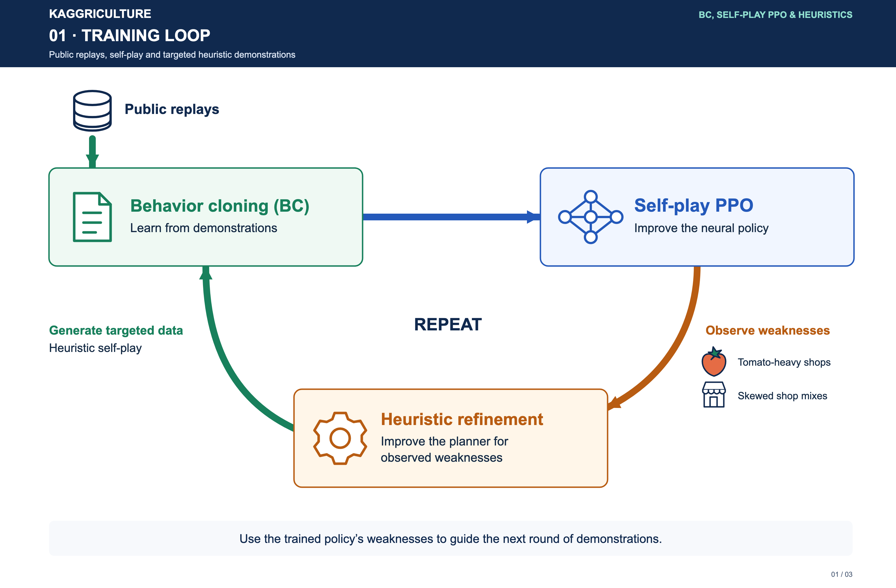Click 'Generate targeted data' label

tap(116, 330)
